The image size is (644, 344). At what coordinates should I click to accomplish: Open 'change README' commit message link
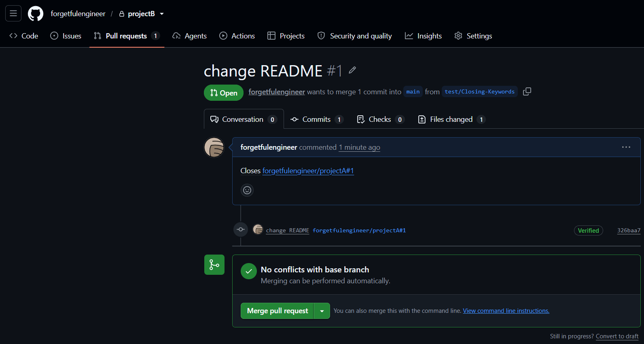click(288, 230)
